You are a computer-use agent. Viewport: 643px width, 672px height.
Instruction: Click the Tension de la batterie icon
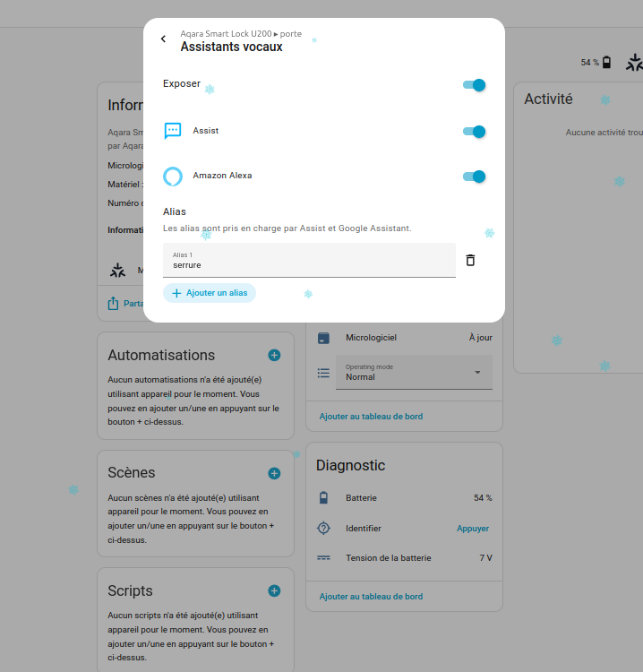323,558
